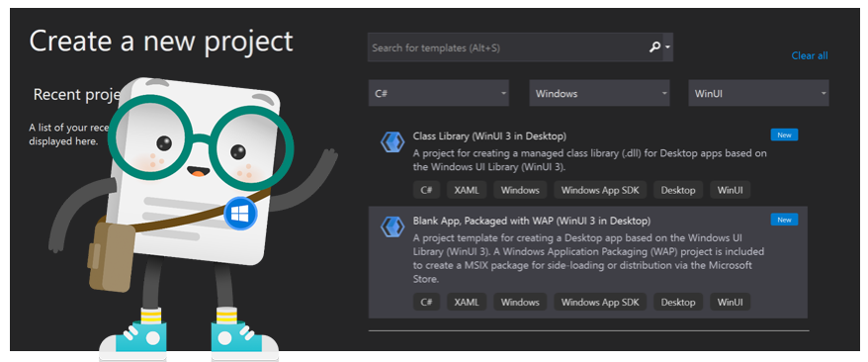
Task: Select Class Library (WinUI 3 in Desktop) title
Action: tap(489, 136)
